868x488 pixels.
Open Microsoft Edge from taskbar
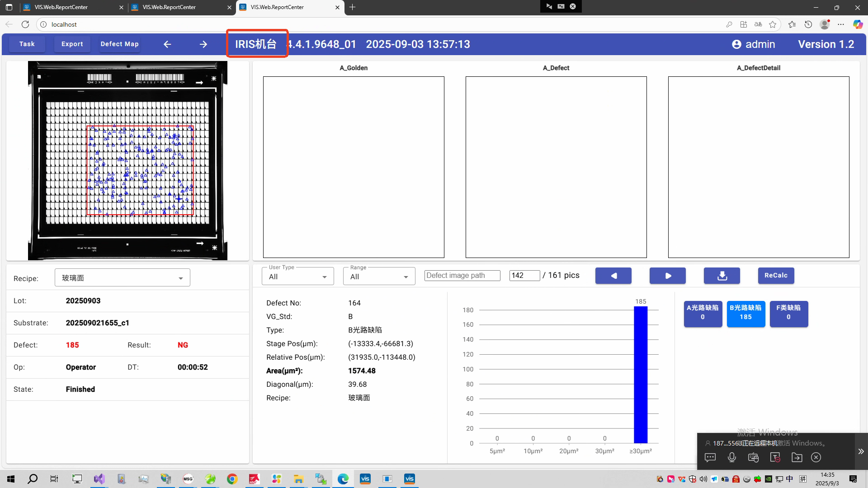click(x=343, y=479)
